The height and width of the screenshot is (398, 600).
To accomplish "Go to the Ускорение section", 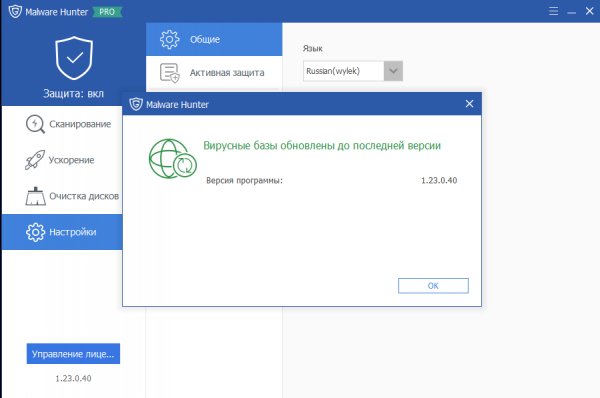I will click(x=62, y=160).
